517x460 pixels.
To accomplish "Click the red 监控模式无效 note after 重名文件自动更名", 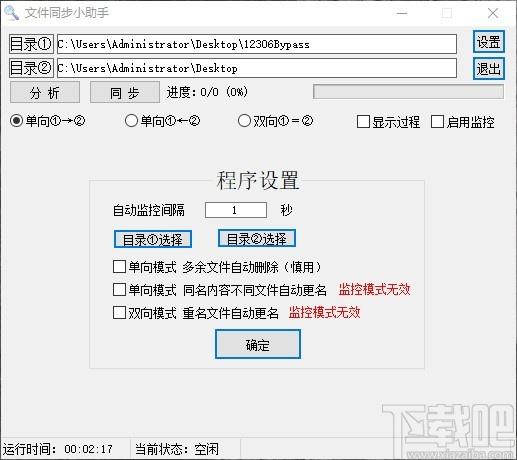I will pos(324,313).
